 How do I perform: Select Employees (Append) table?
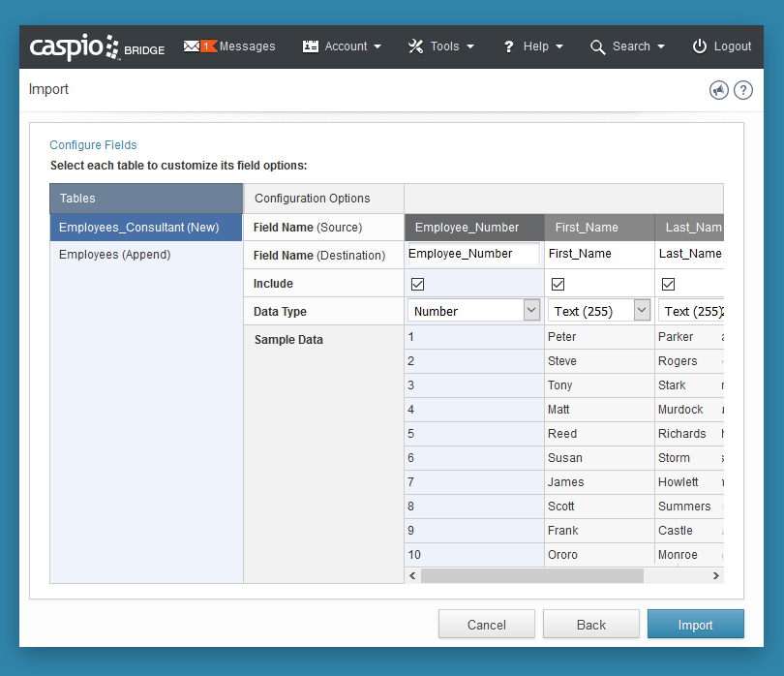tap(146, 255)
